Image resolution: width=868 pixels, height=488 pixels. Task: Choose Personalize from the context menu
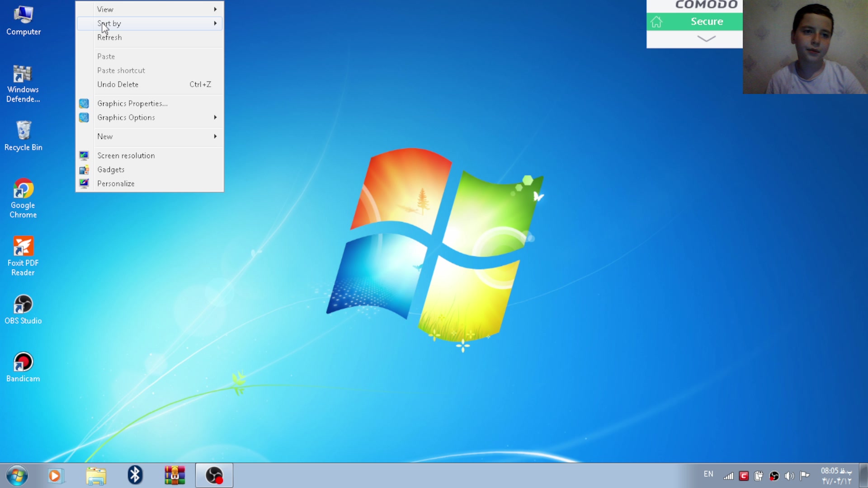click(116, 183)
